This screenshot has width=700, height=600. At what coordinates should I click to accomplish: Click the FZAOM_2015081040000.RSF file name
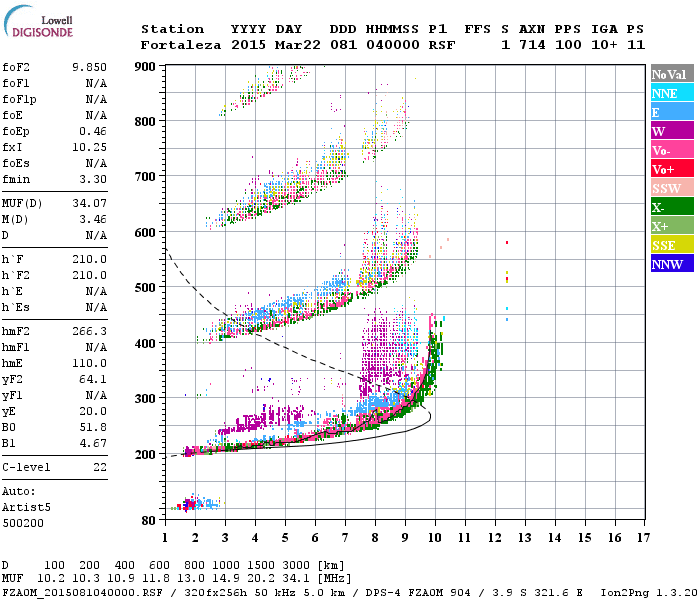tap(83, 593)
